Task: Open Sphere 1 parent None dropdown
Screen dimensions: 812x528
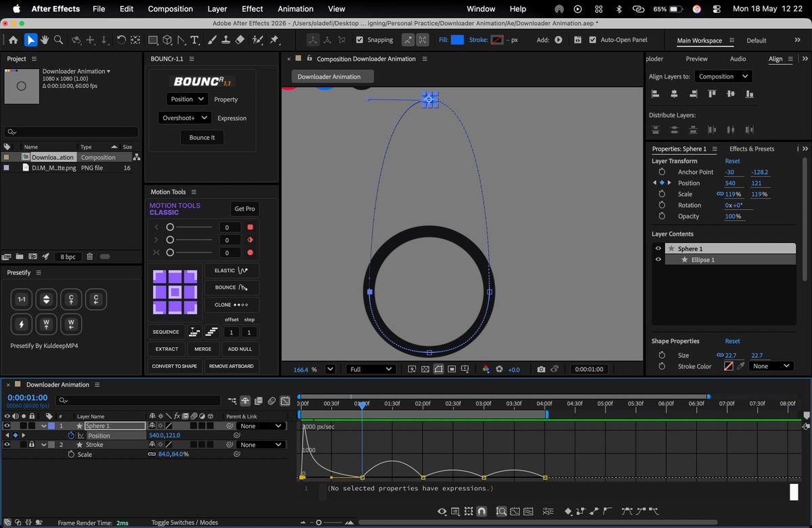Action: [x=261, y=426]
